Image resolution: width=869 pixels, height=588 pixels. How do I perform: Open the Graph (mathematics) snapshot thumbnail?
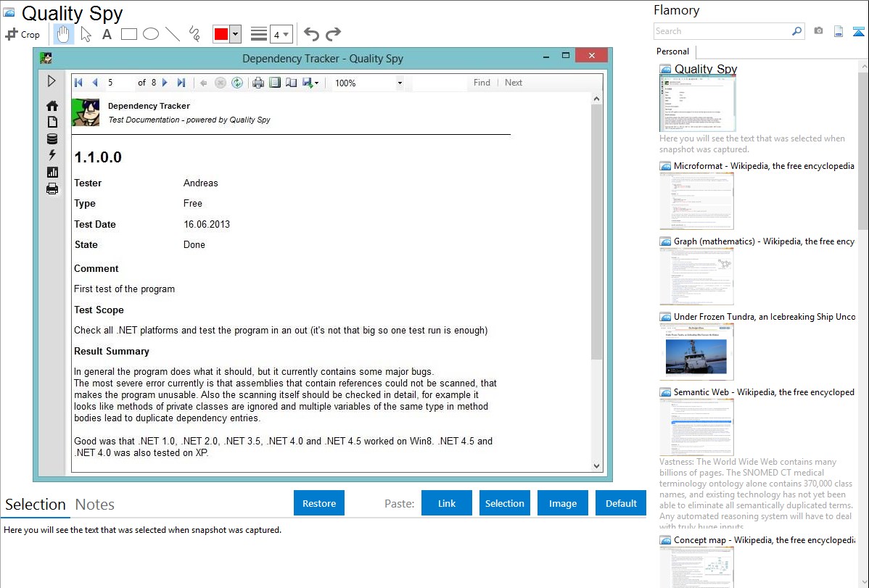(696, 276)
